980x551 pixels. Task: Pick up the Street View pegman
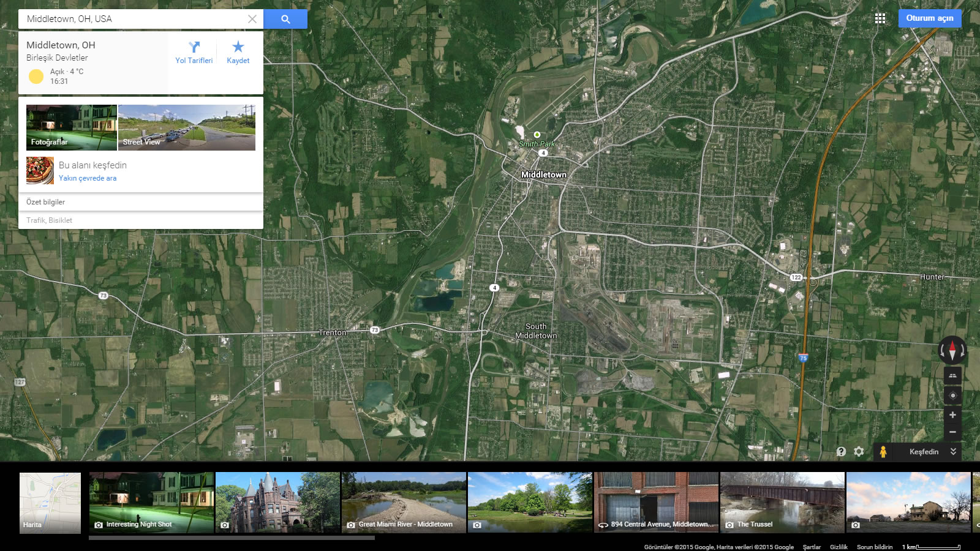point(883,452)
